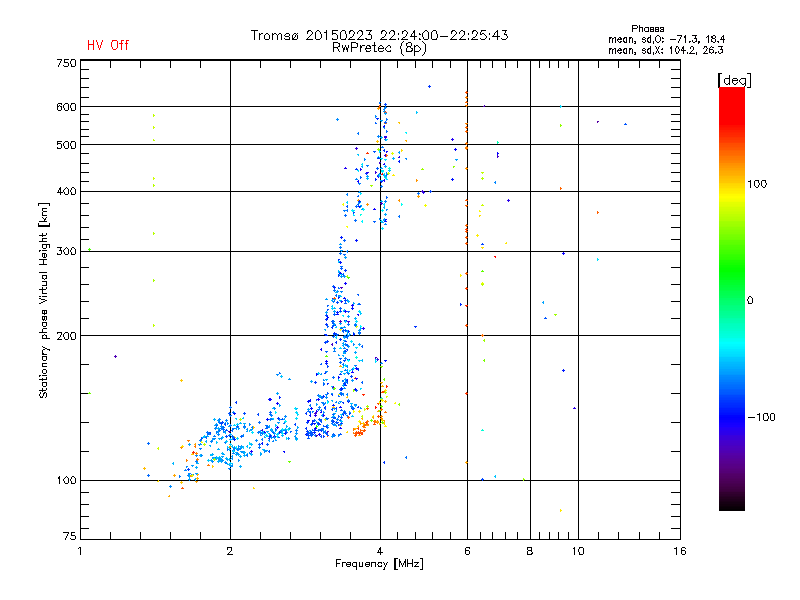Click the red HV Off status text
The width and height of the screenshot is (800, 600).
[x=107, y=45]
